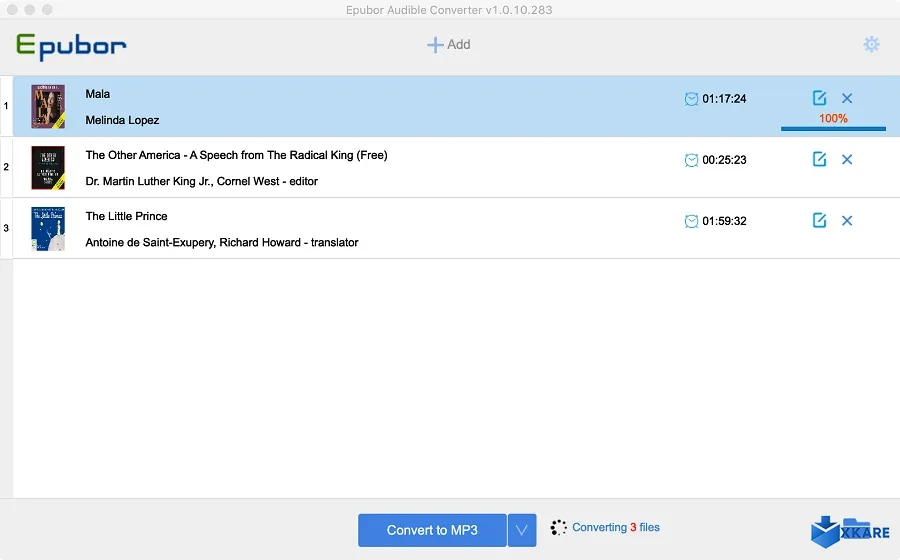Edit metadata for The Other America

(x=819, y=159)
